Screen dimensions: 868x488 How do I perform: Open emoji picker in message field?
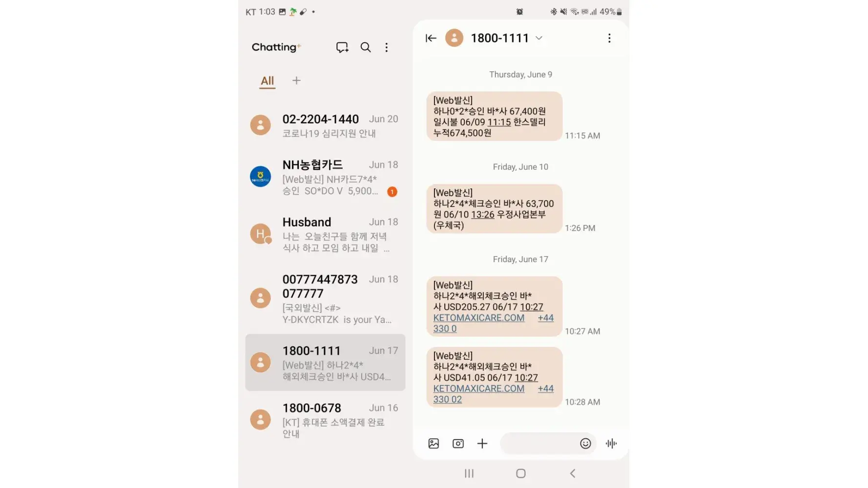[585, 444]
